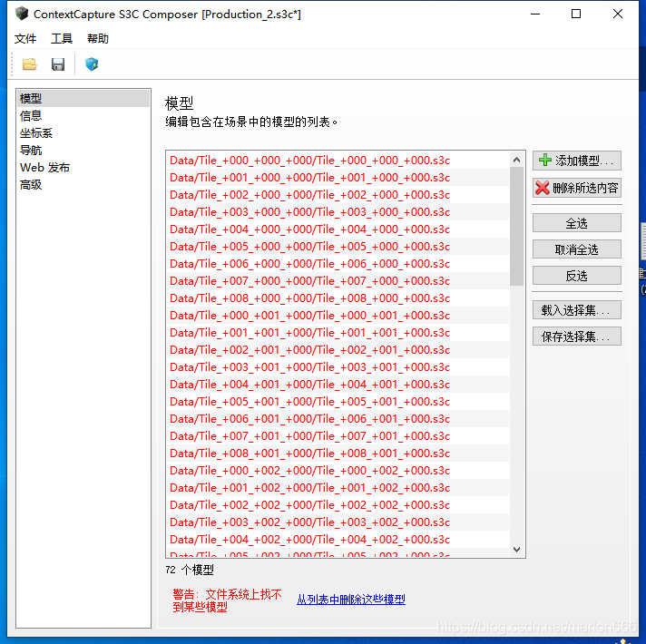Click the ContextCapture app icon in title bar
This screenshot has width=646, height=644.
[21, 14]
